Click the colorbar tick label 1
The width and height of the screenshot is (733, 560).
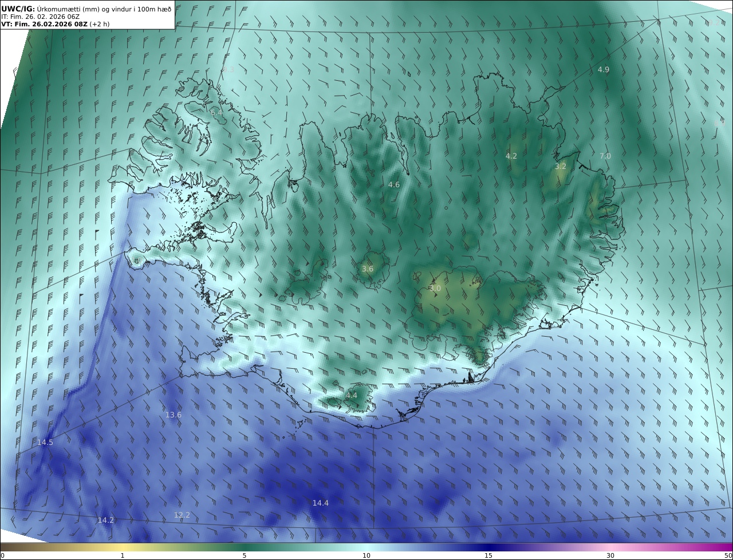[x=123, y=555]
